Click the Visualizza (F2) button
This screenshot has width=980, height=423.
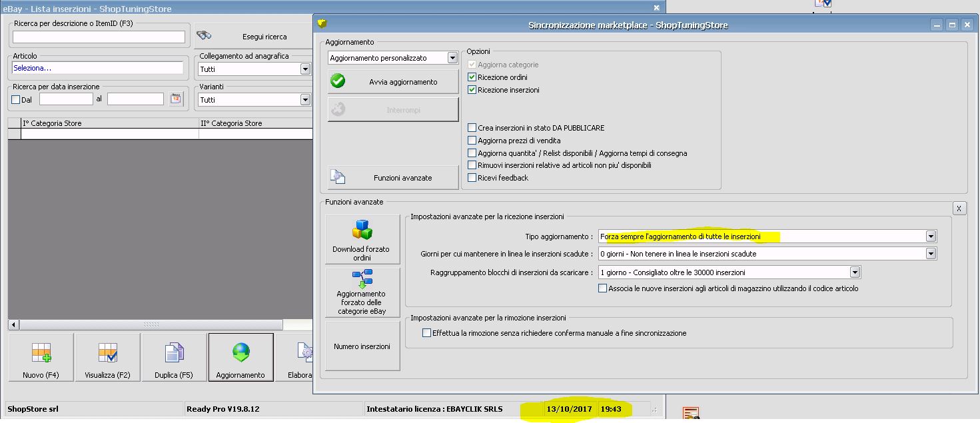[107, 358]
